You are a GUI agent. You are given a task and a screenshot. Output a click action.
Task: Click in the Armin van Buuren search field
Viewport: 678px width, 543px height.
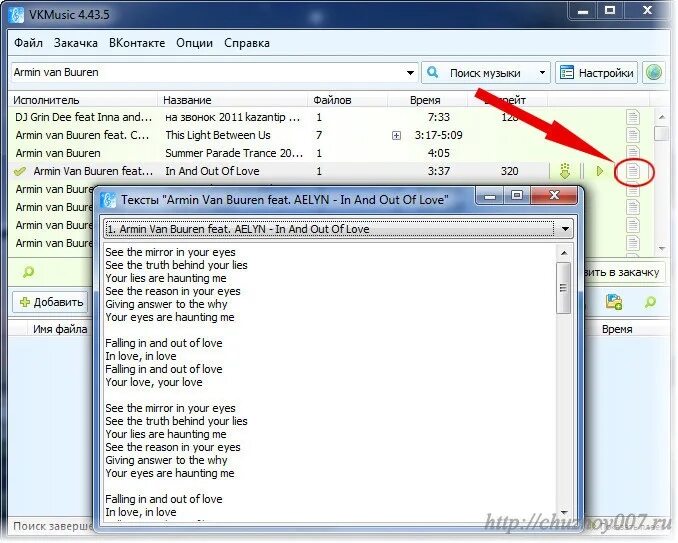coord(208,73)
